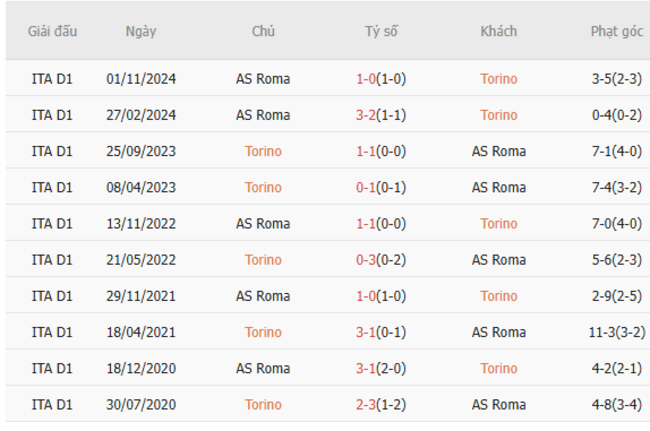
Task: Open the Torino away team on 29/11/2021
Action: click(498, 296)
